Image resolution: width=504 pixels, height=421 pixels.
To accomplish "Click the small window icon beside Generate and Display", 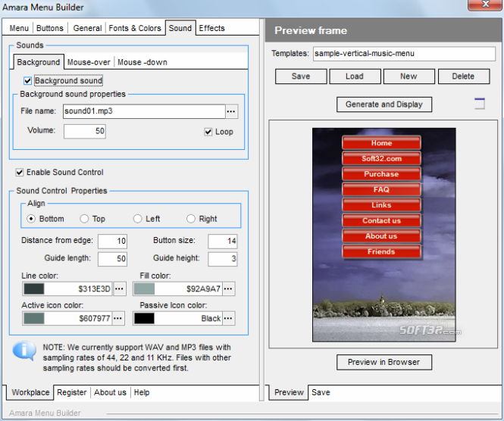I will click(480, 104).
